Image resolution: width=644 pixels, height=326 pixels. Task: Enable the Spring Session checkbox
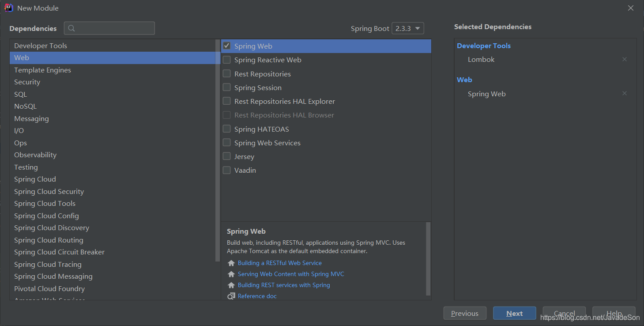[227, 87]
